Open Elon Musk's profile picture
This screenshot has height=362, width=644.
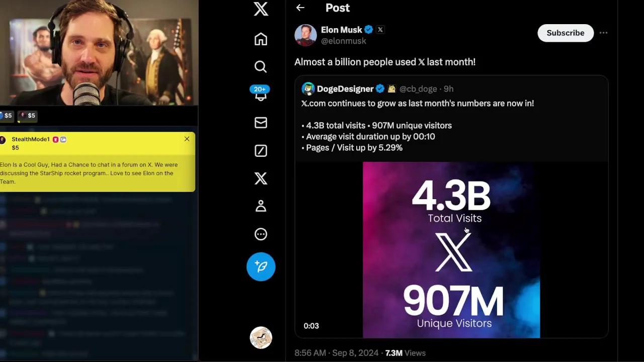coord(305,35)
